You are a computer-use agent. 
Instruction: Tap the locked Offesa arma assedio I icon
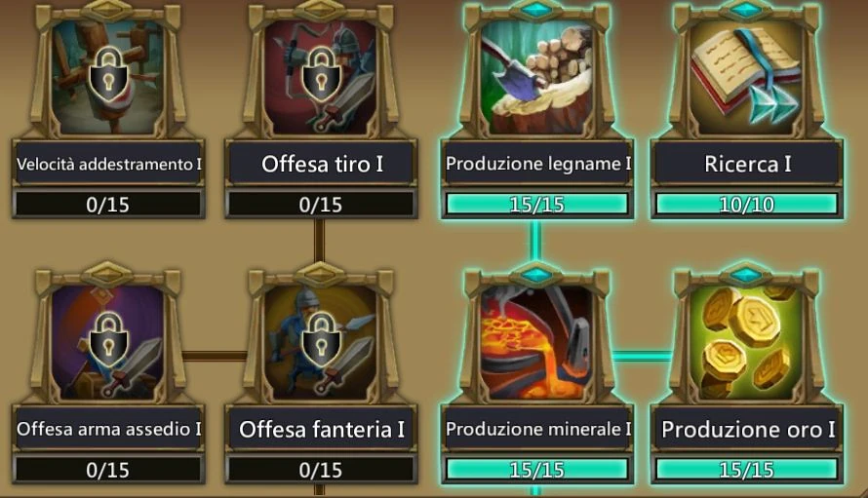108,342
